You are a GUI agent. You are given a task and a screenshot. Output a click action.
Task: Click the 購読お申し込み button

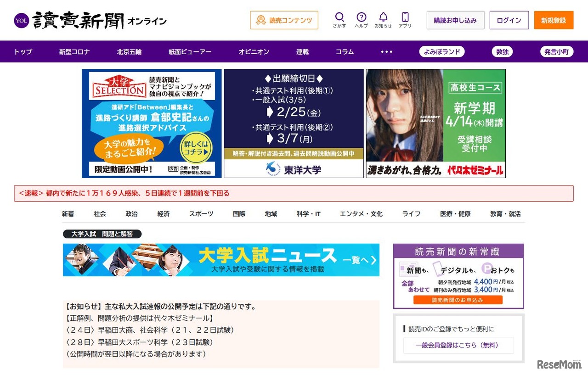coord(455,20)
